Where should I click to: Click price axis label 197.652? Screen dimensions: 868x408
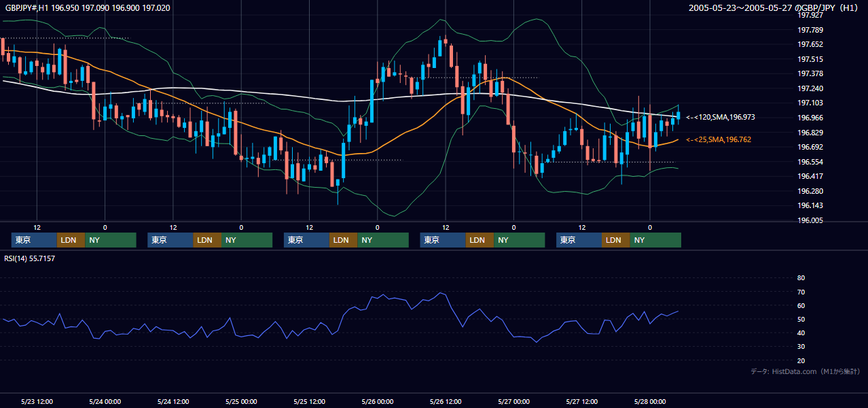(810, 44)
